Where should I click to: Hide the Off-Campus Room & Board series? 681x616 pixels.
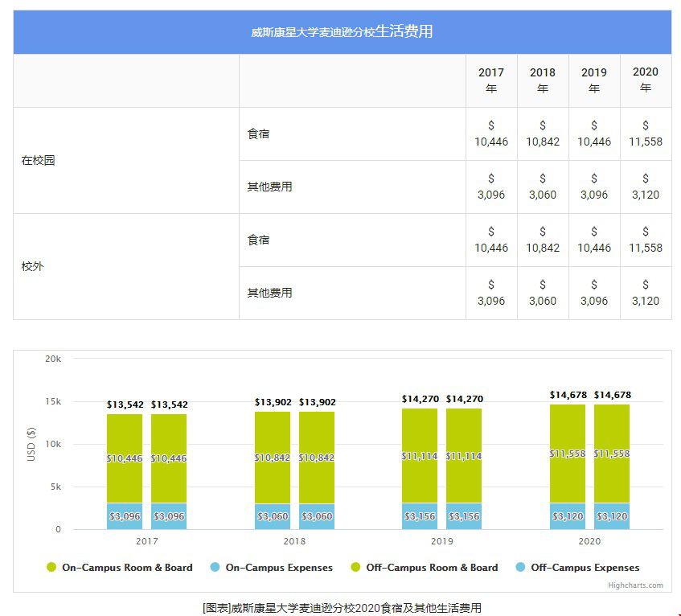(432, 568)
